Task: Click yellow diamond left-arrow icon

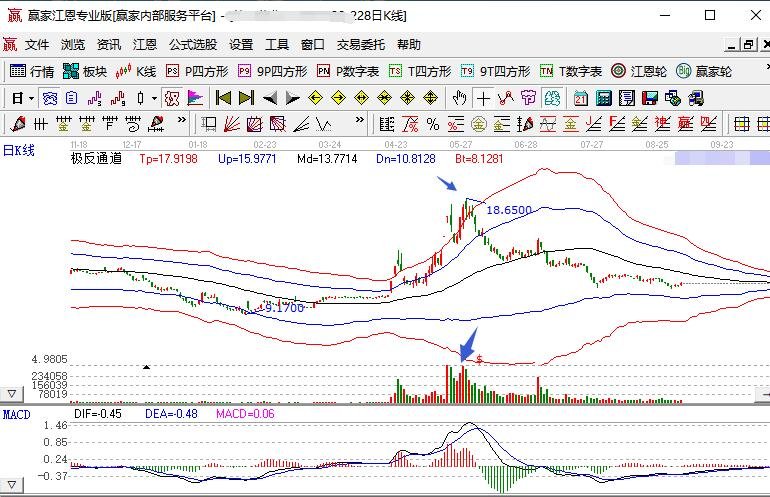Action: (315, 98)
